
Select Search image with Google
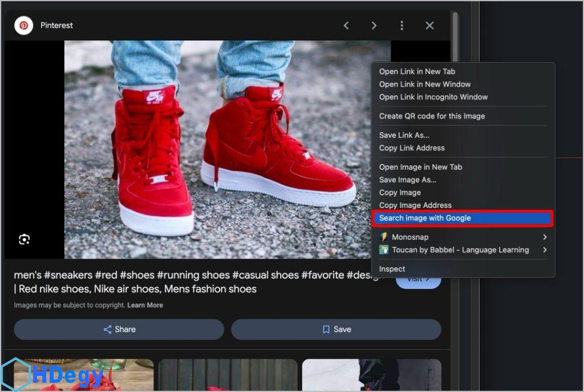[x=425, y=218]
